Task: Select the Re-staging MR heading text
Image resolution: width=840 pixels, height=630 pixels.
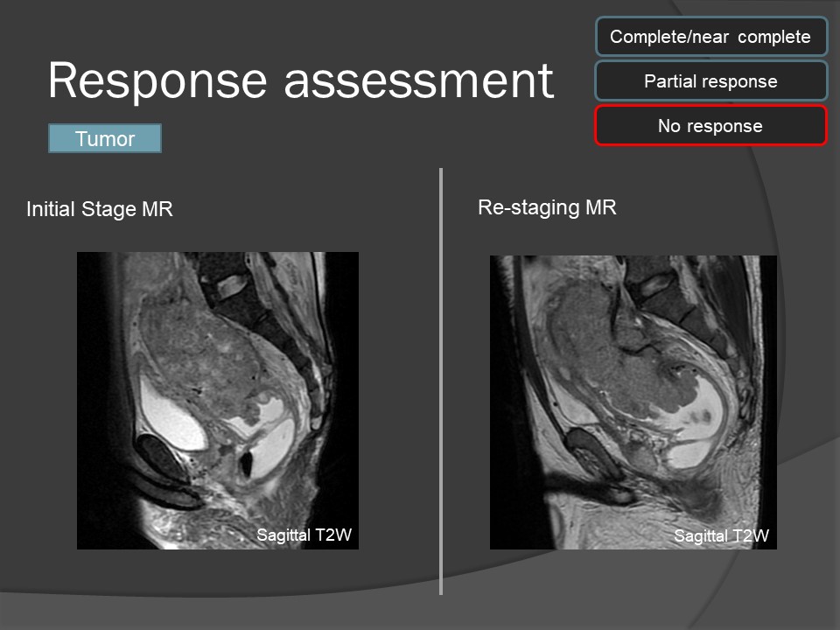Action: click(547, 207)
